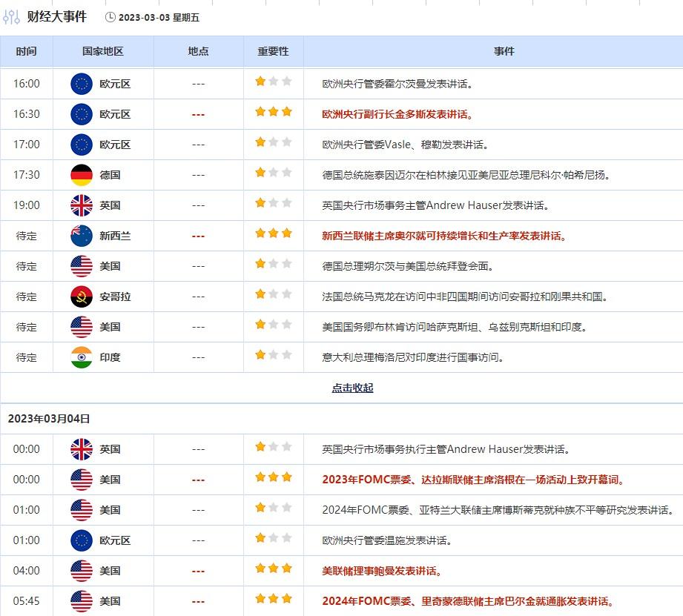Open the 欧洲央行副行长金多斯发表讲话 event
683x616 pixels.
[397, 114]
